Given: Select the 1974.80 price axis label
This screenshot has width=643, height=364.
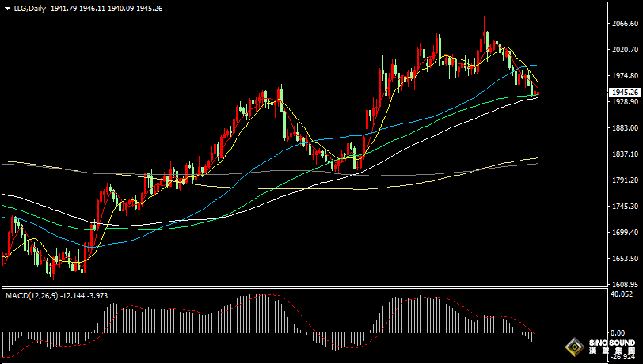Looking at the screenshot, I should click(x=625, y=76).
